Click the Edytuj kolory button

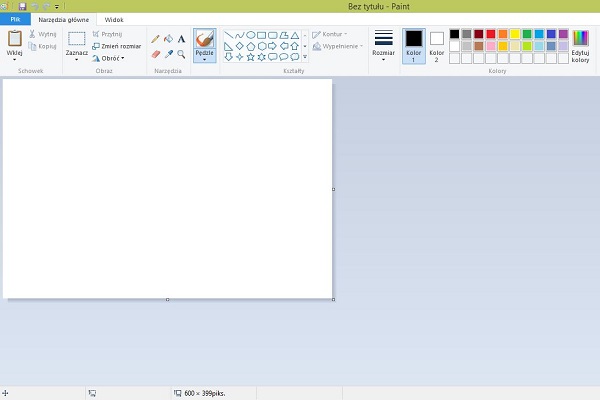[580, 45]
